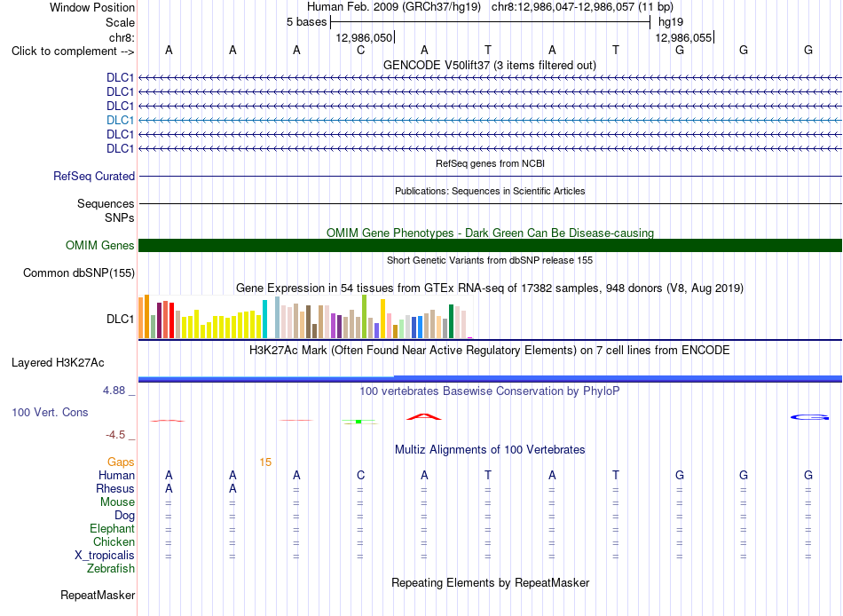Click the SNPs track label
The height and width of the screenshot is (616, 843).
(x=120, y=217)
